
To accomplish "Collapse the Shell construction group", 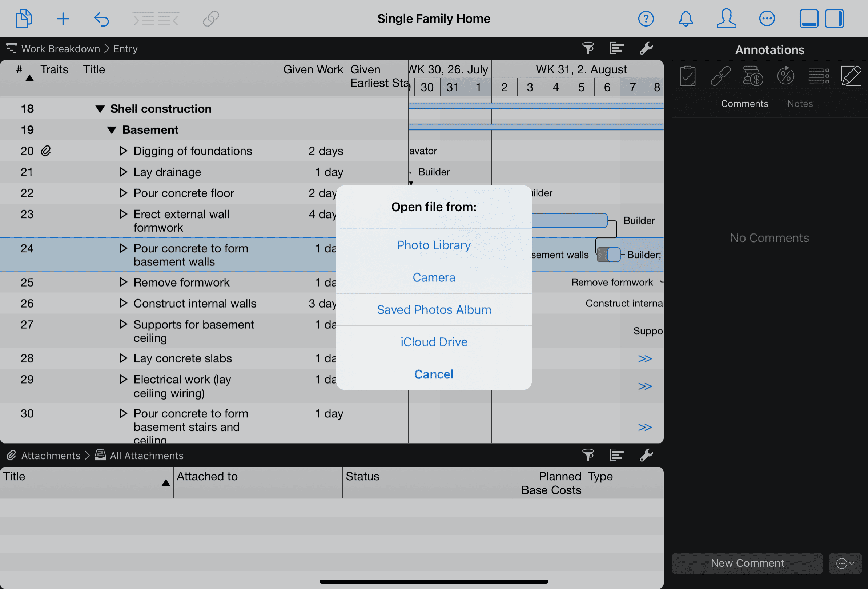I will (x=100, y=109).
